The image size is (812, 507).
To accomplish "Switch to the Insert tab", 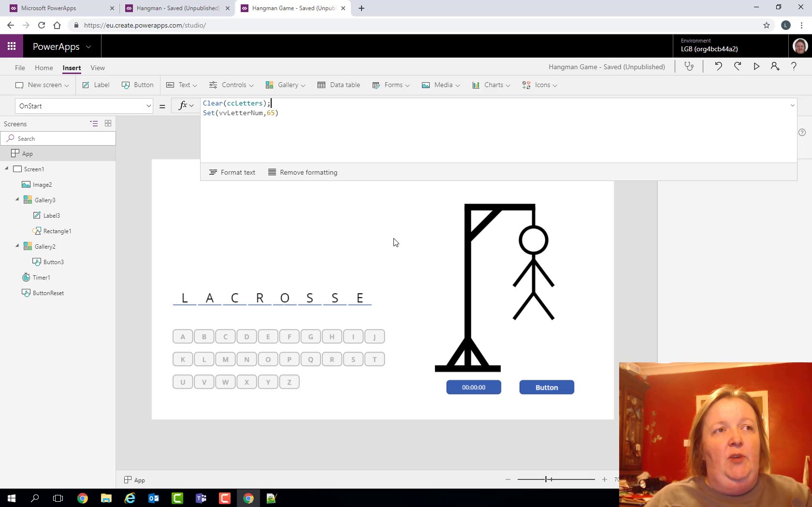I will 72,68.
